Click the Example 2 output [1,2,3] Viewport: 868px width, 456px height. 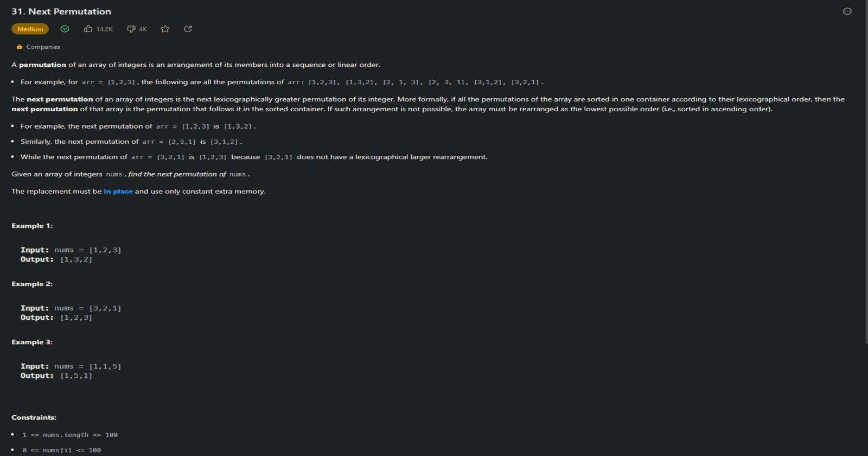point(76,318)
